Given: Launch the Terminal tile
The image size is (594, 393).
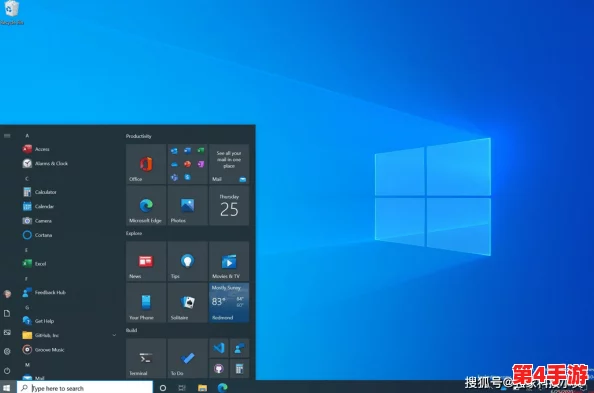Looking at the screenshot, I should pyautogui.click(x=146, y=359).
